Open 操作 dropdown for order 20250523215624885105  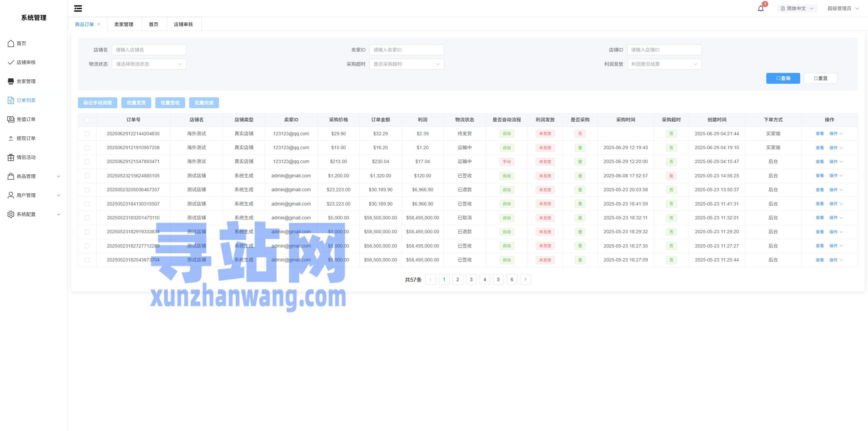pos(836,176)
